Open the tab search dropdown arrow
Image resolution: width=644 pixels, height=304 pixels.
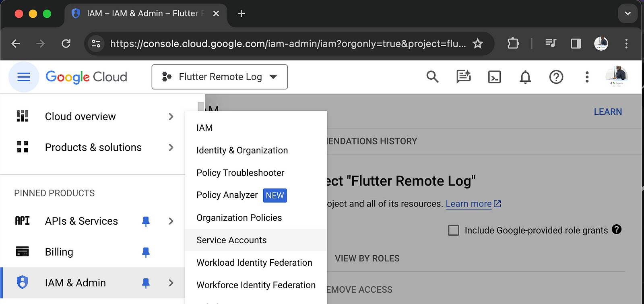click(x=627, y=14)
